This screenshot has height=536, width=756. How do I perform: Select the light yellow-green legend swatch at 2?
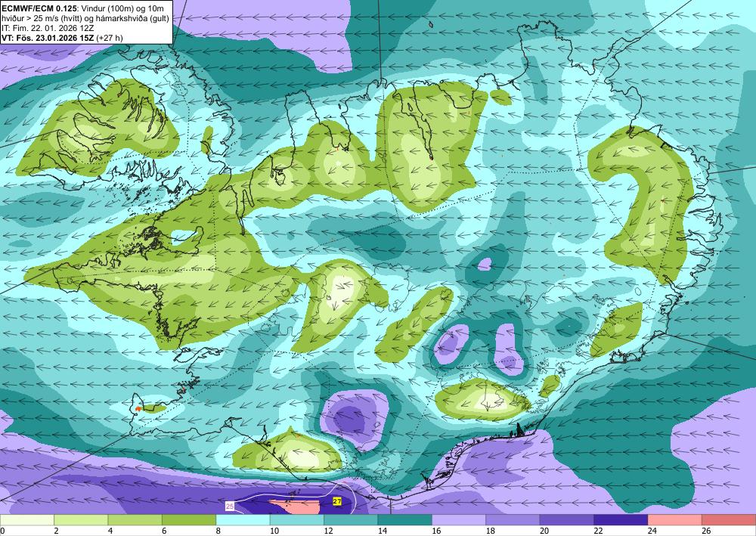pyautogui.click(x=81, y=520)
